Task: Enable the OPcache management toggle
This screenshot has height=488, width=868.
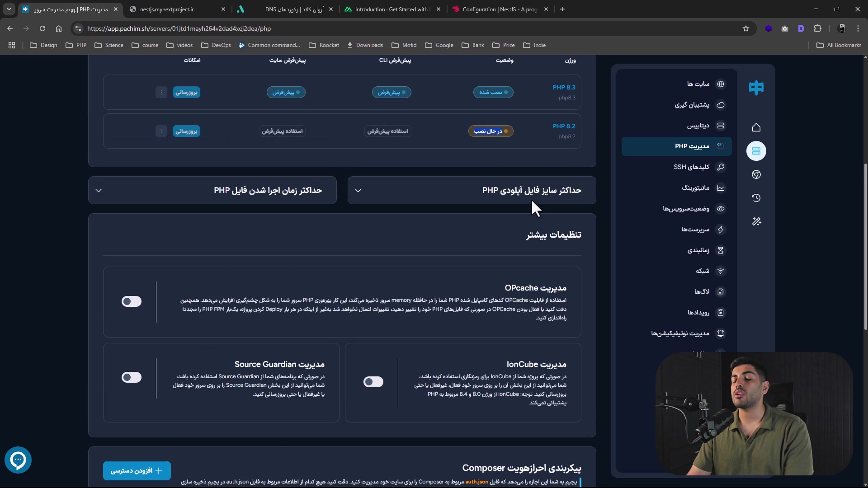Action: click(132, 301)
